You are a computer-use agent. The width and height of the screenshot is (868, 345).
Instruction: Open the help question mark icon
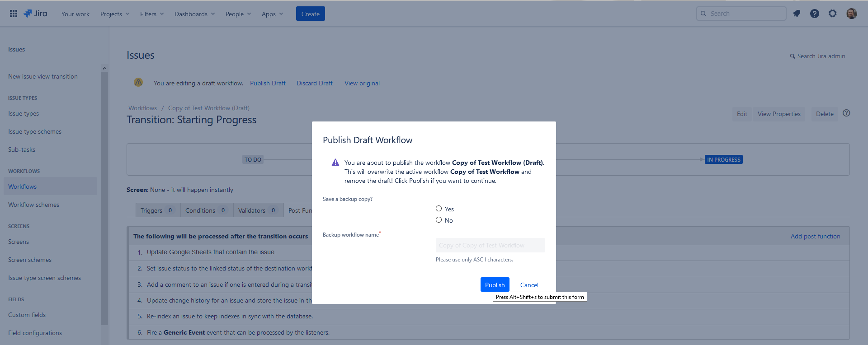[x=814, y=14]
